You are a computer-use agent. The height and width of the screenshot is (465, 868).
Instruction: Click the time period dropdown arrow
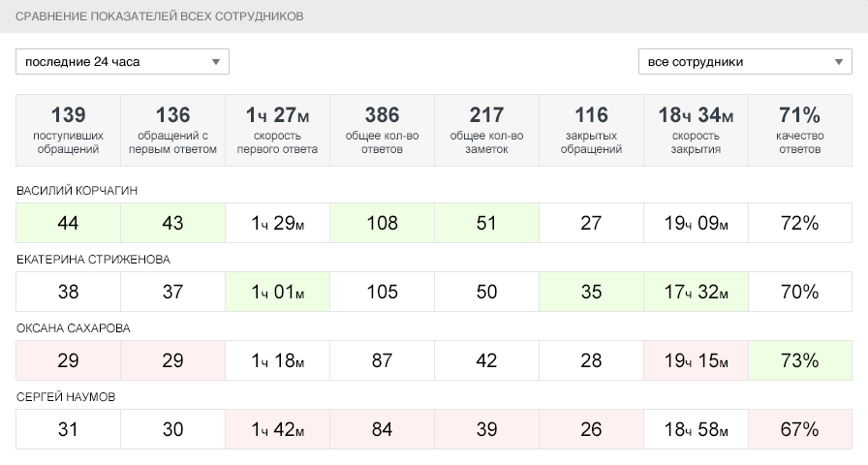(216, 62)
